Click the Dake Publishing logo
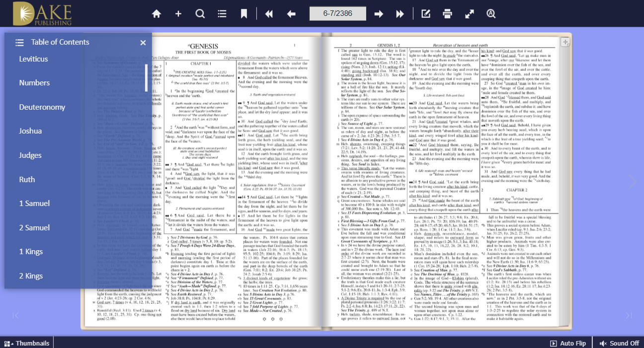Viewport: 644px width, 348px height. click(x=43, y=13)
